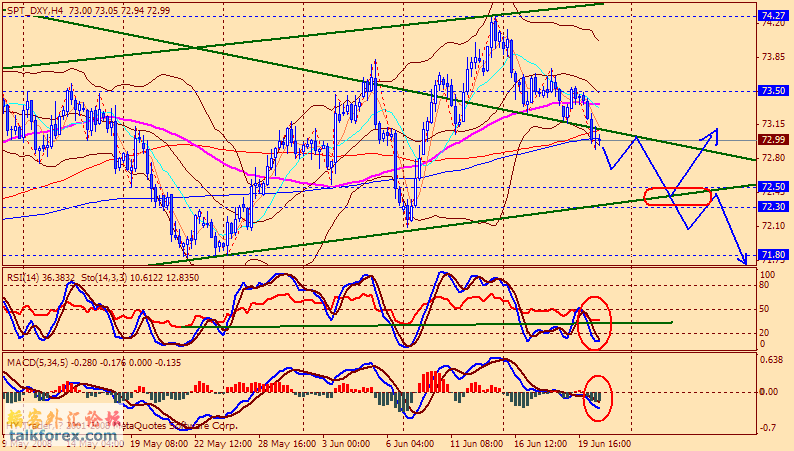Viewport: 794px width, 451px height.
Task: Click the 100 level on the RSI scale
Action: pyautogui.click(x=768, y=274)
